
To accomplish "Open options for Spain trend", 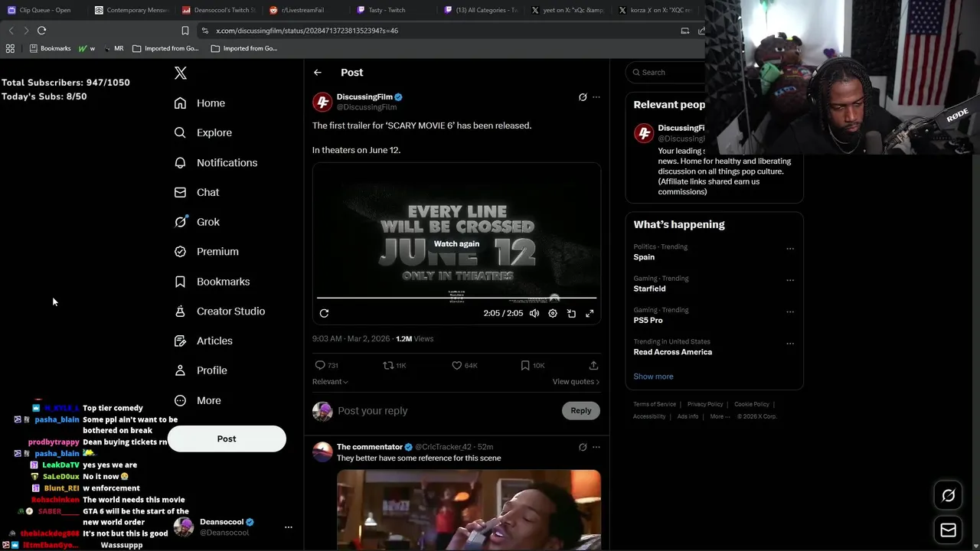I will (790, 249).
